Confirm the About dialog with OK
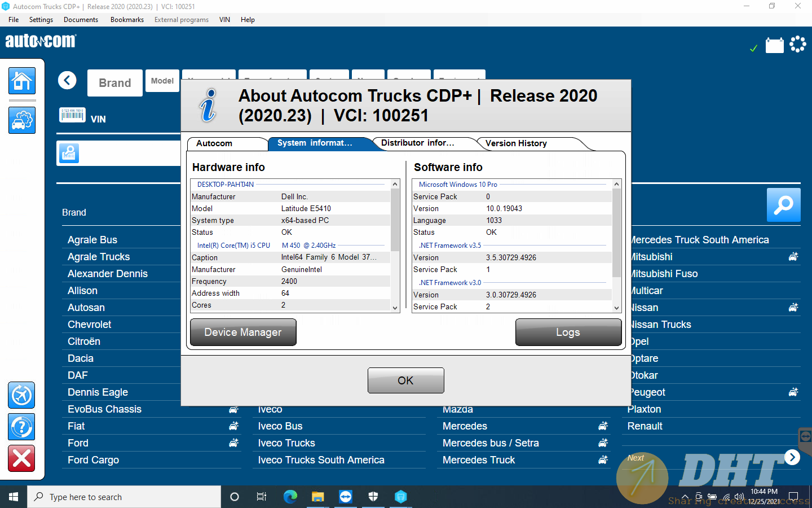Viewport: 812px width, 508px height. coord(405,380)
